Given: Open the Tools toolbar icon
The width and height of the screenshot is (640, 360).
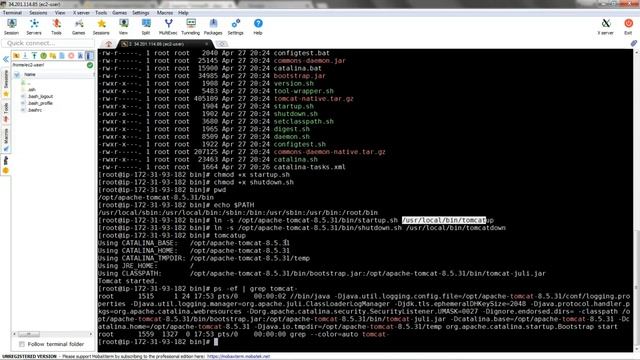Looking at the screenshot, I should (x=56, y=27).
